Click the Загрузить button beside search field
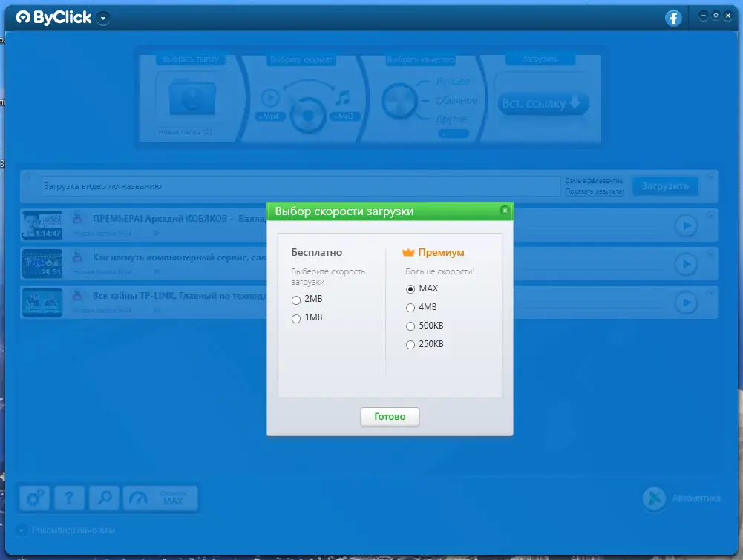The width and height of the screenshot is (743, 560). pyautogui.click(x=665, y=186)
